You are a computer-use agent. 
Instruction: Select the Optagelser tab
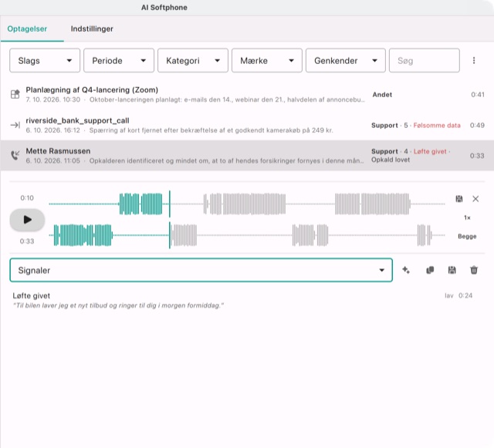[27, 29]
